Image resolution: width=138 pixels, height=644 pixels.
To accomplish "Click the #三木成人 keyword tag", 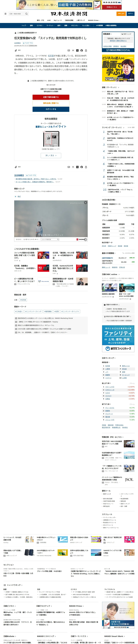I will (19, 311).
